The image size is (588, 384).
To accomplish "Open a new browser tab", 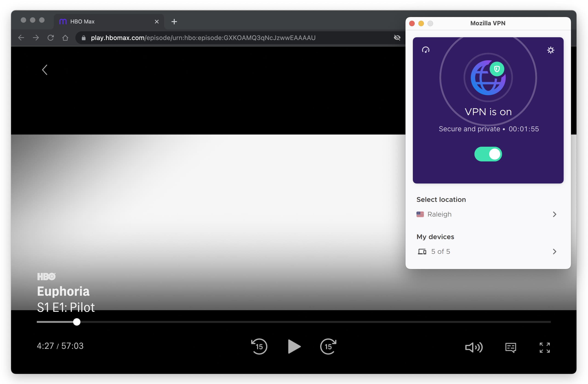I will coord(174,22).
